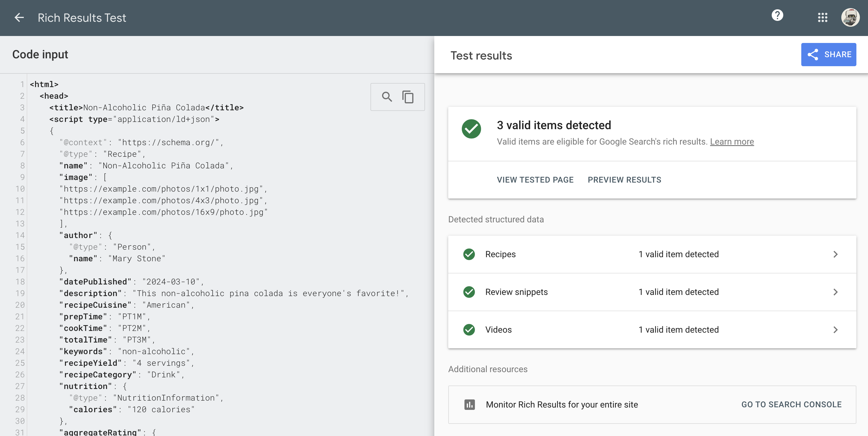
Task: Click the green check next to Recipes
Action: point(469,254)
